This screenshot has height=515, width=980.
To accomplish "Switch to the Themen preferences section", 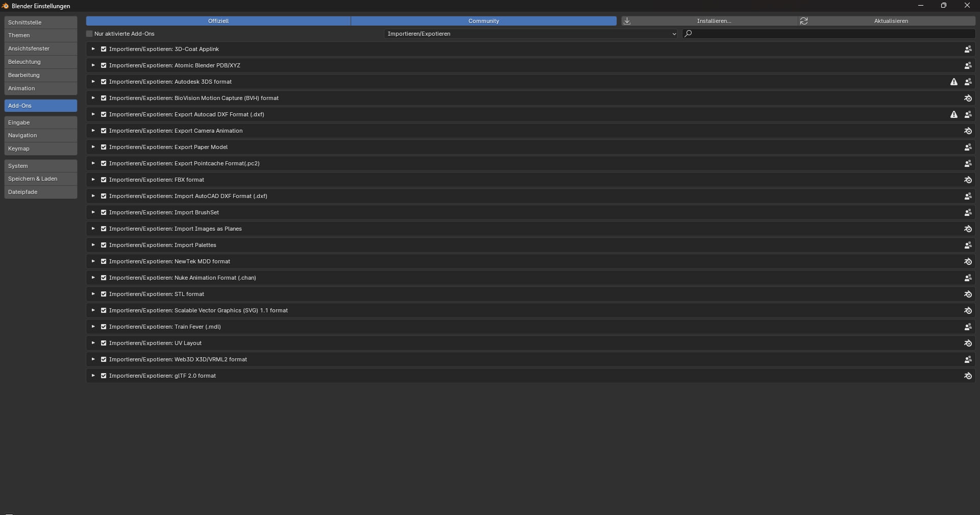I will point(40,36).
